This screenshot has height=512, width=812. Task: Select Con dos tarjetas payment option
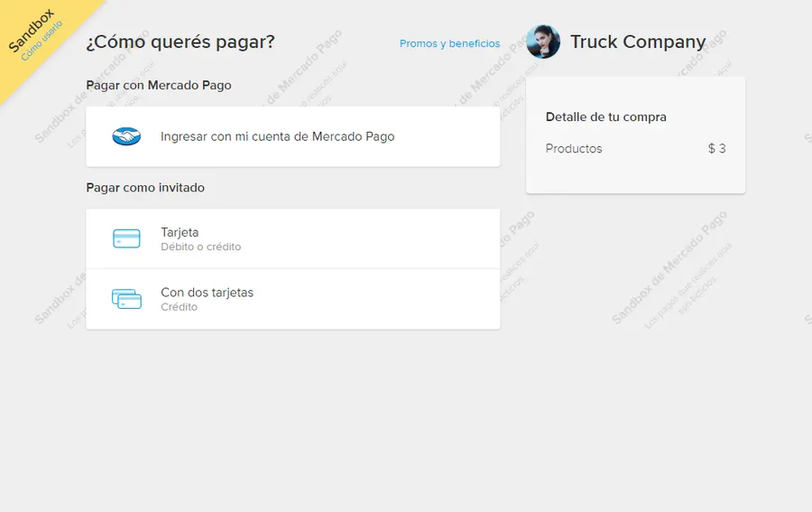click(293, 299)
